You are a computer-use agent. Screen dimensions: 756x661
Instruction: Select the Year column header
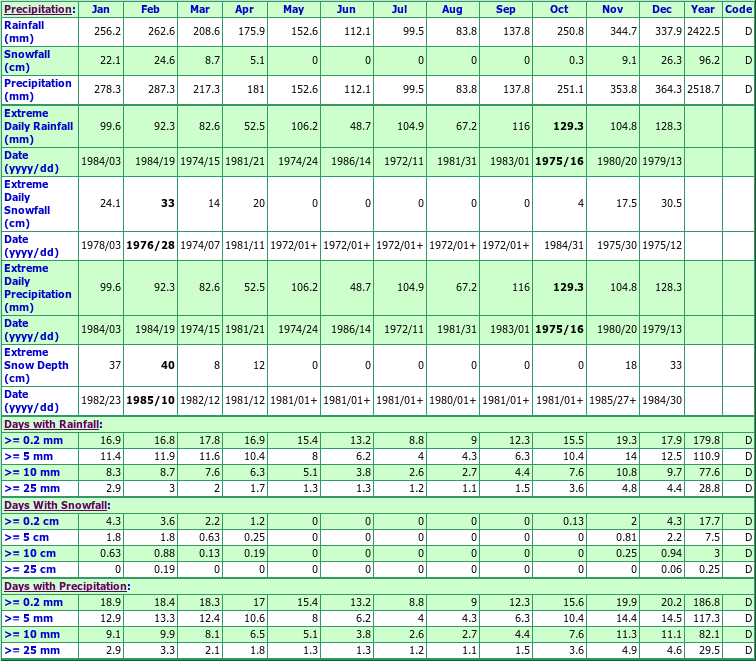pos(702,9)
